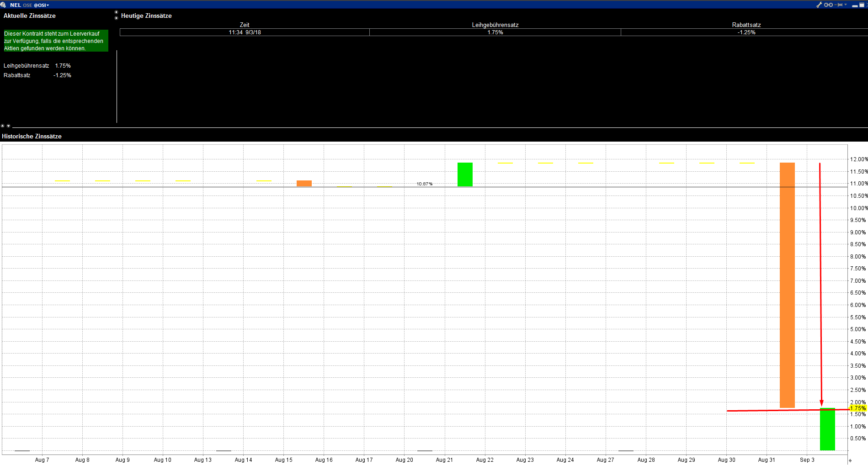Viewport: 868px width, 465px height.
Task: Click the Zeit column header
Action: coord(245,25)
